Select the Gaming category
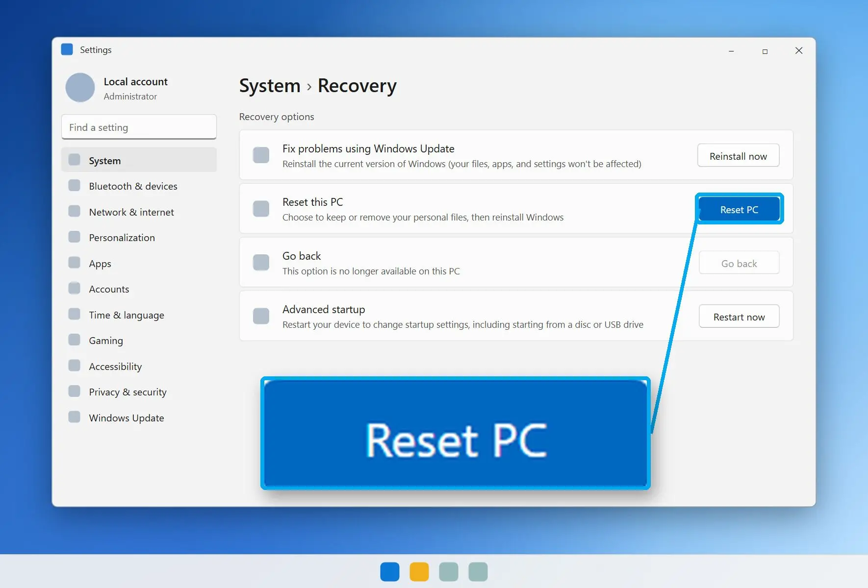This screenshot has width=868, height=588. tap(139, 340)
